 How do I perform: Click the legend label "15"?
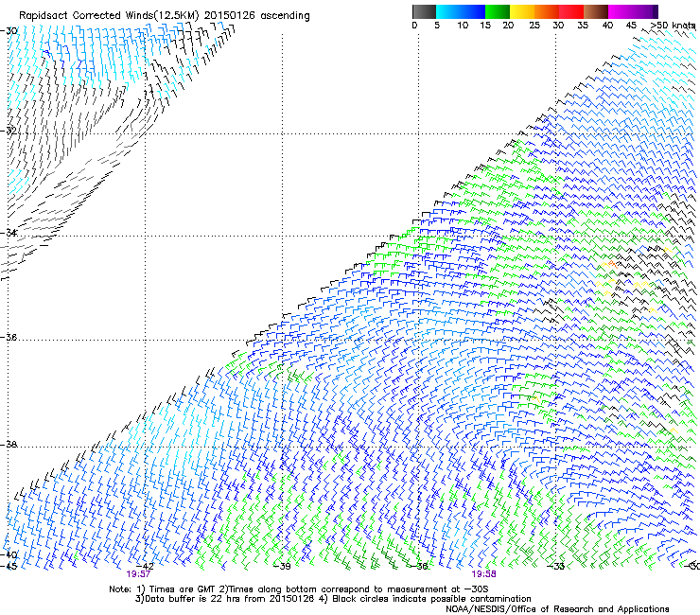click(485, 26)
